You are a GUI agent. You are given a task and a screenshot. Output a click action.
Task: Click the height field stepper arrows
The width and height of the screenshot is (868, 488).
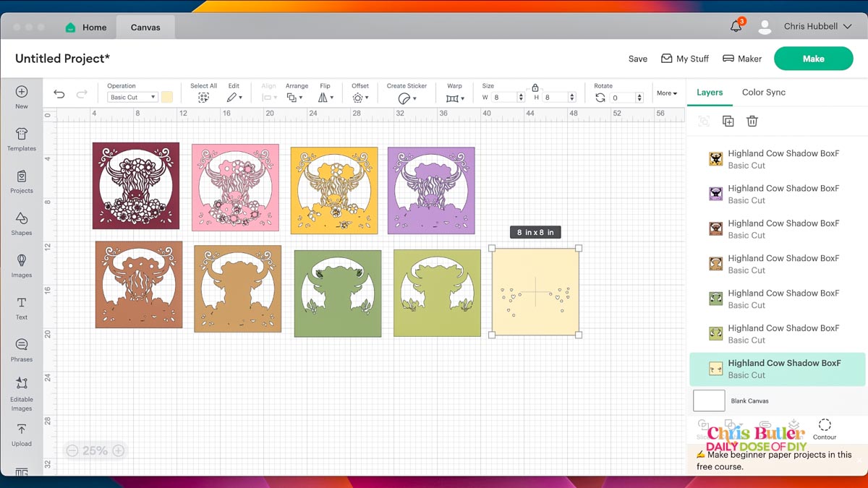click(x=572, y=98)
